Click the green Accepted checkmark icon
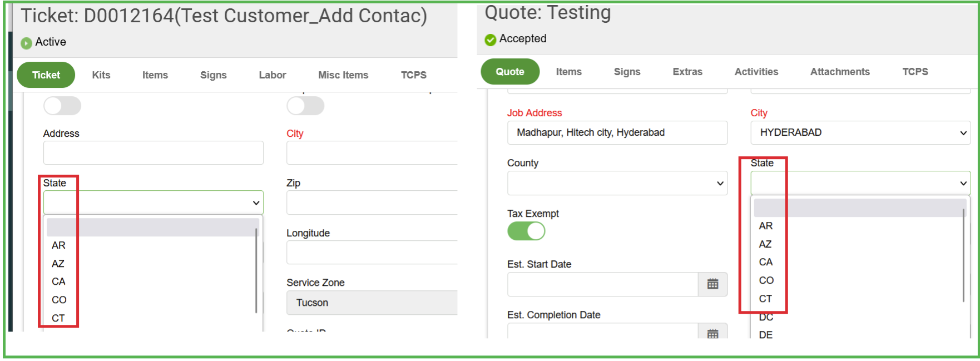This screenshot has width=980, height=361. 490,39
